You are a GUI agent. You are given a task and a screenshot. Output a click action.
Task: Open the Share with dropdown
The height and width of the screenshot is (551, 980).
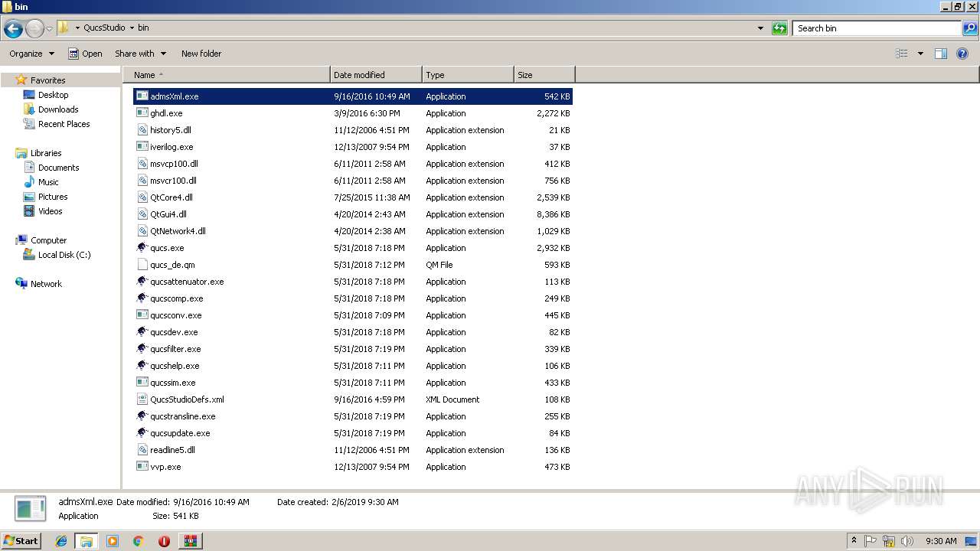click(x=140, y=54)
